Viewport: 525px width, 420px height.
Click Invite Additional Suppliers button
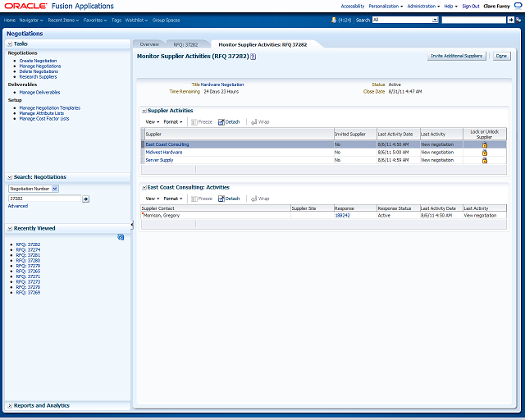[457, 56]
